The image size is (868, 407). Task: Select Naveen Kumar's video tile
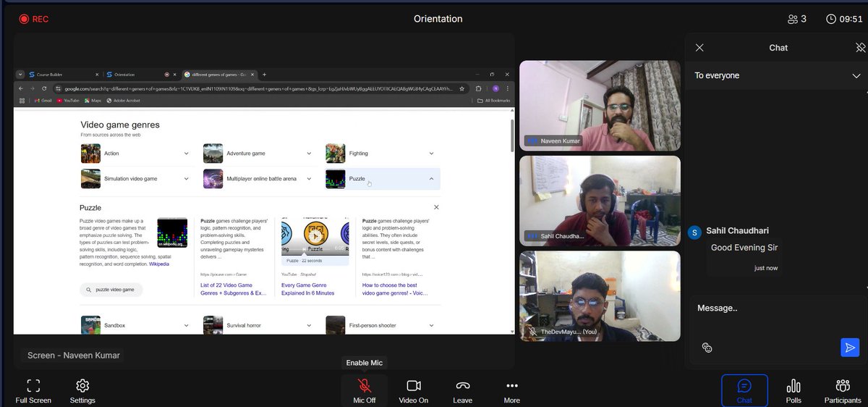600,106
